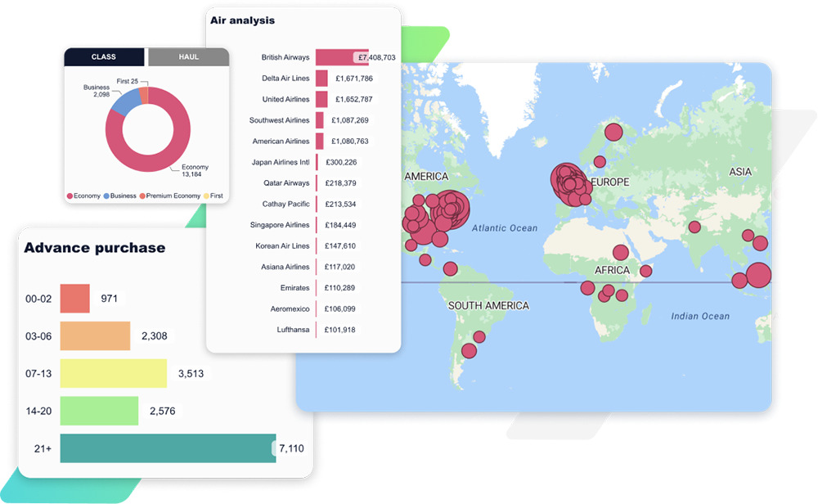Select the United Airlines bar

pyautogui.click(x=321, y=99)
